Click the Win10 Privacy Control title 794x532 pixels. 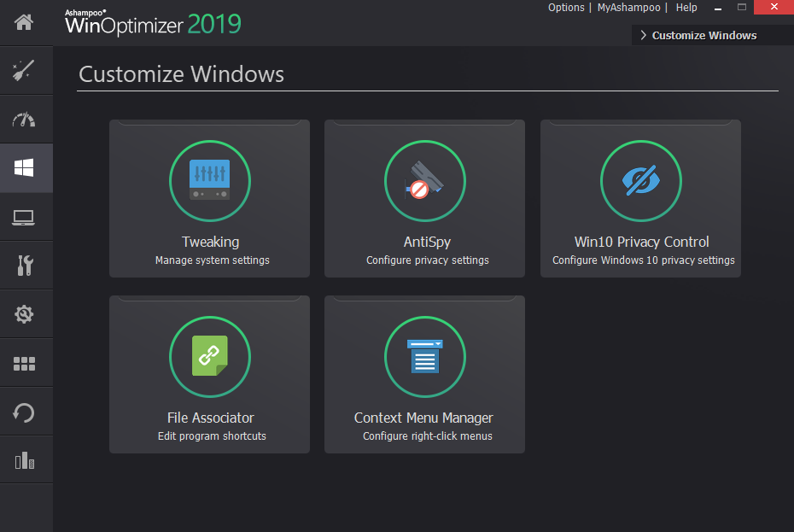click(x=641, y=242)
